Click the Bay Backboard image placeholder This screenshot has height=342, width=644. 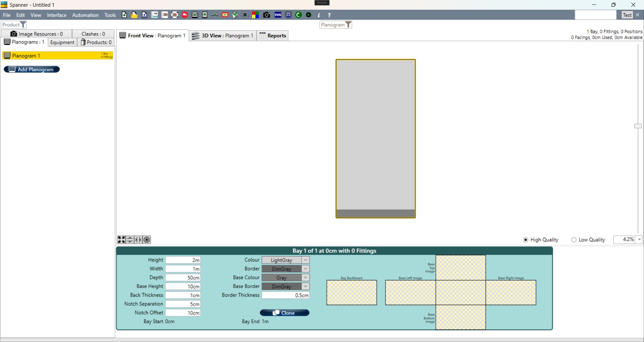(x=352, y=293)
